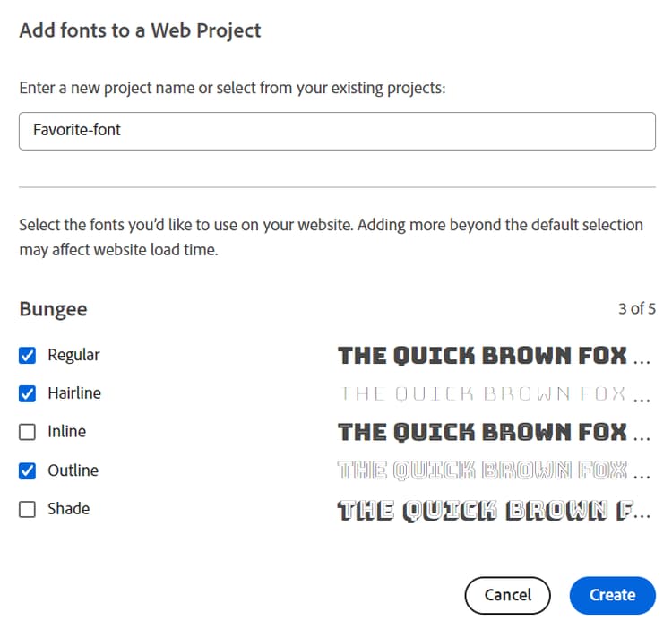Uncheck the Hairline font checkbox
This screenshot has width=672, height=629.
point(28,393)
